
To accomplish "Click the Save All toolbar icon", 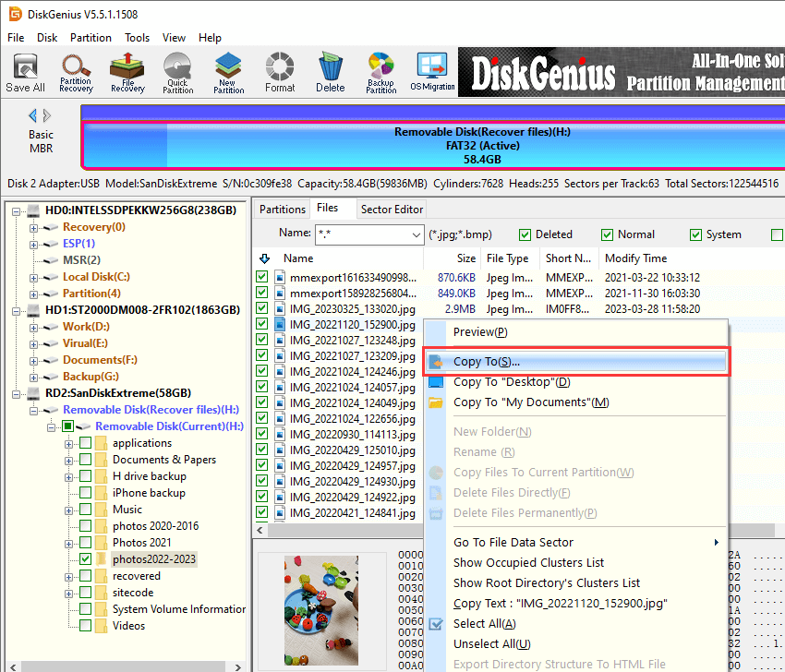I will (x=25, y=73).
